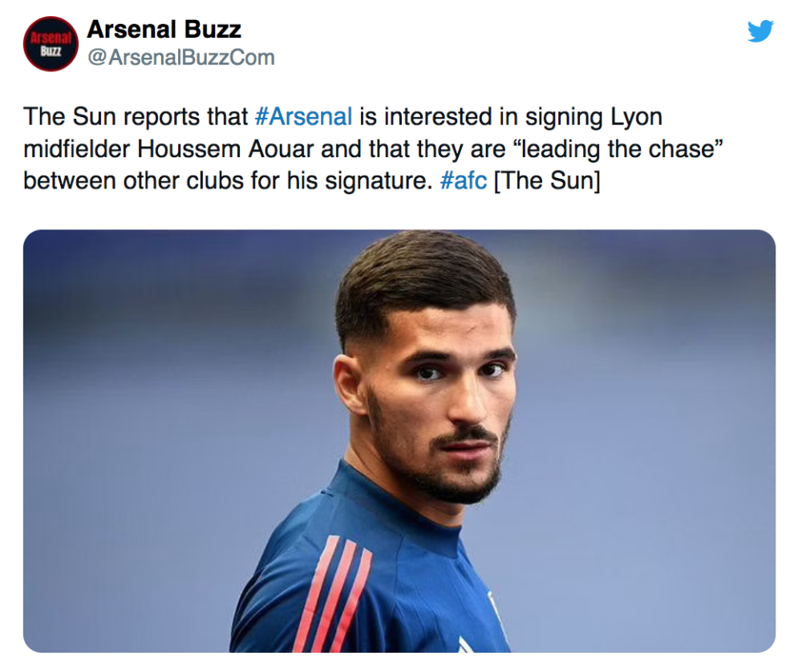Image resolution: width=802 pixels, height=672 pixels.
Task: Open the attached player photo
Action: coord(399,440)
